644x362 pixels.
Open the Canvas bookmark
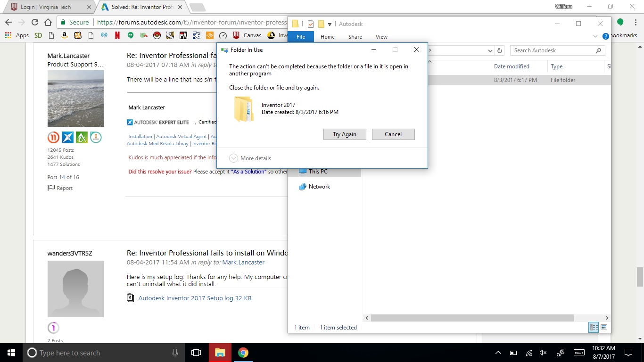click(x=248, y=35)
